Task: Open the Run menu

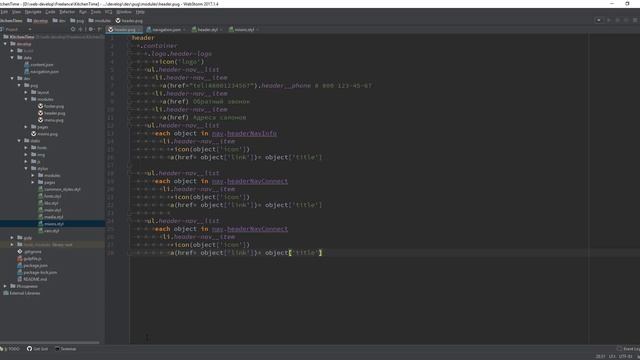Action: pyautogui.click(x=83, y=12)
